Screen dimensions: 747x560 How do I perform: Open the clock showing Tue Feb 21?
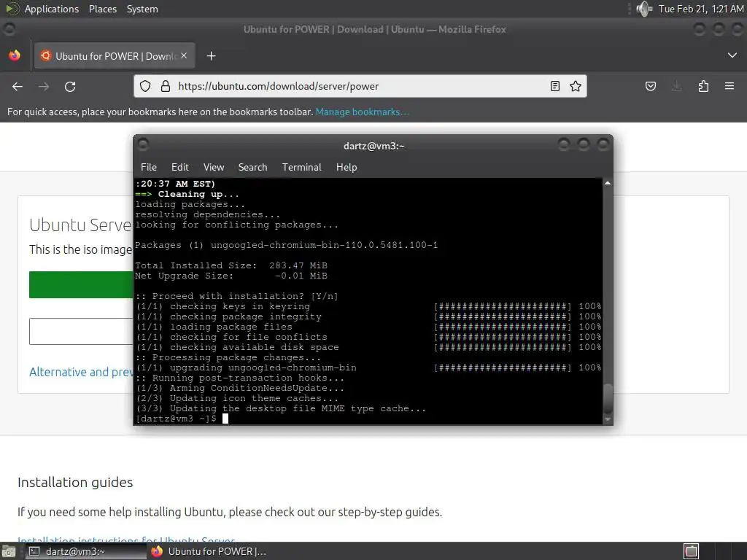pos(701,9)
